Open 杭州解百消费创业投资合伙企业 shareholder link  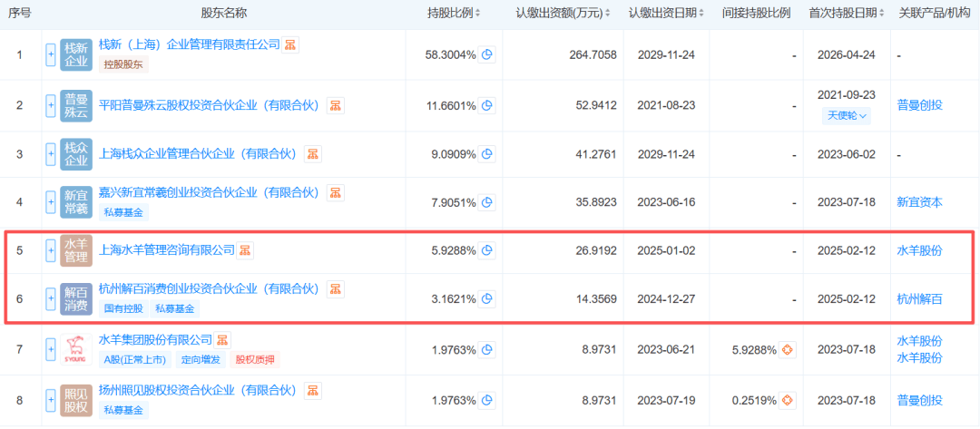coord(210,289)
